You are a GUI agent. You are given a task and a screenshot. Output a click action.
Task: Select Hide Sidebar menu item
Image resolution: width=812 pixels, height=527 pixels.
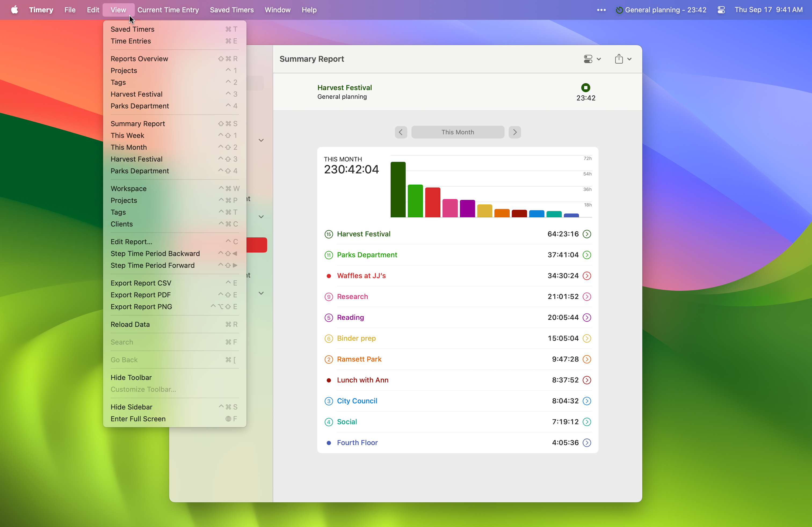pyautogui.click(x=174, y=407)
